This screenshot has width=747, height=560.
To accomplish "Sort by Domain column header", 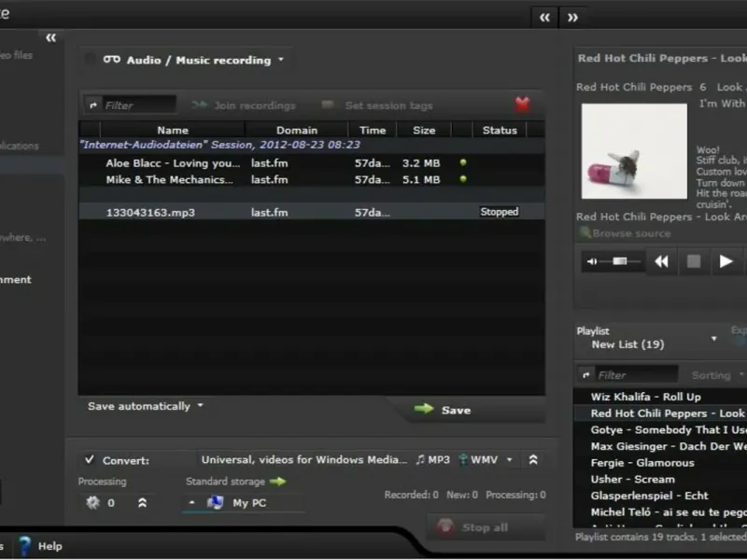I will 296,130.
